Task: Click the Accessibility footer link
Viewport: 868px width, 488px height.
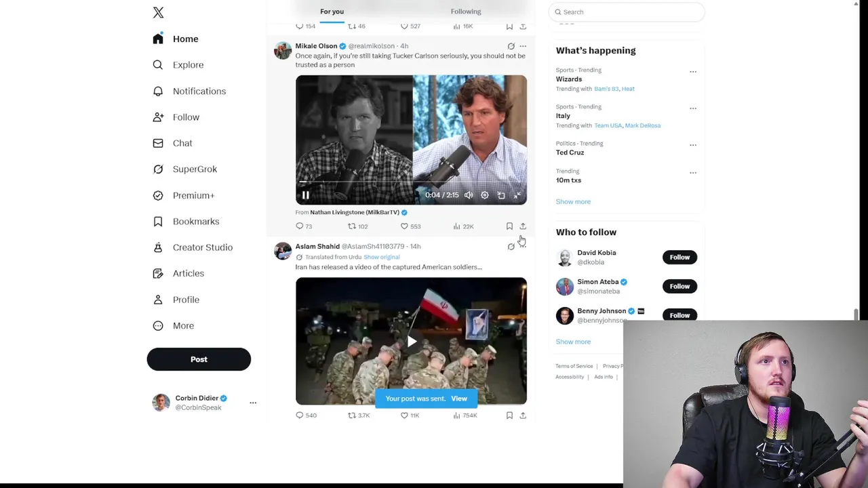Action: pos(570,377)
